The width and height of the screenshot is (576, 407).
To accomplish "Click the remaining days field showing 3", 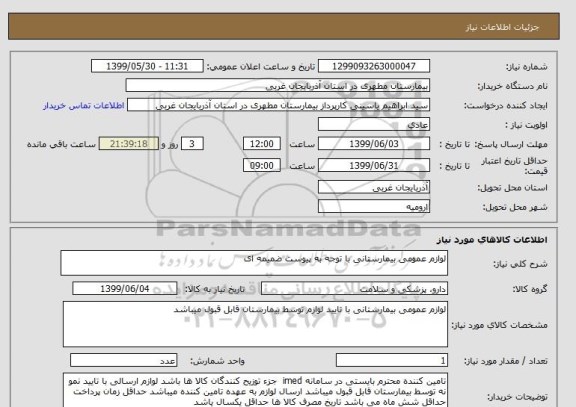I will (192, 144).
